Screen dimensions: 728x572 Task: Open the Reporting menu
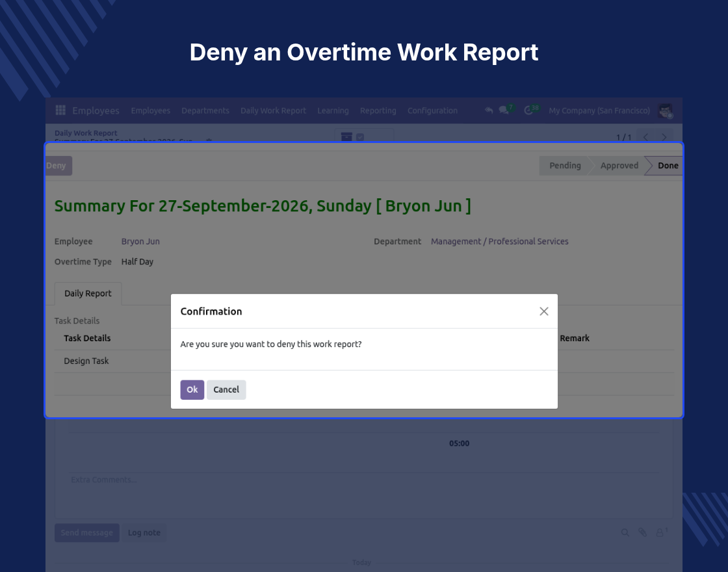tap(378, 110)
